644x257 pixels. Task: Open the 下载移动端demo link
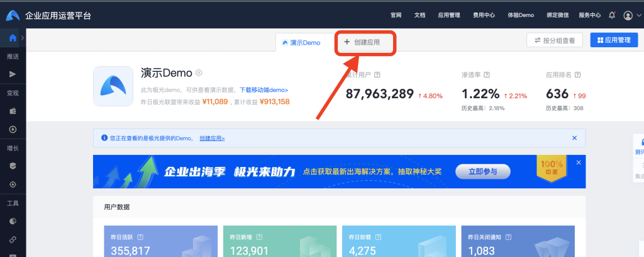[264, 90]
